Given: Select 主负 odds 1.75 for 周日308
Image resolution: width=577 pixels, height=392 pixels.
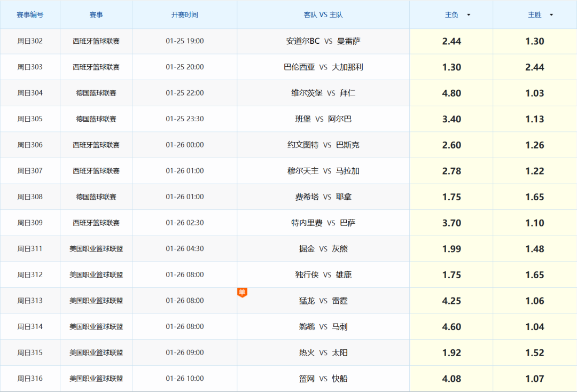Looking at the screenshot, I should point(451,197).
